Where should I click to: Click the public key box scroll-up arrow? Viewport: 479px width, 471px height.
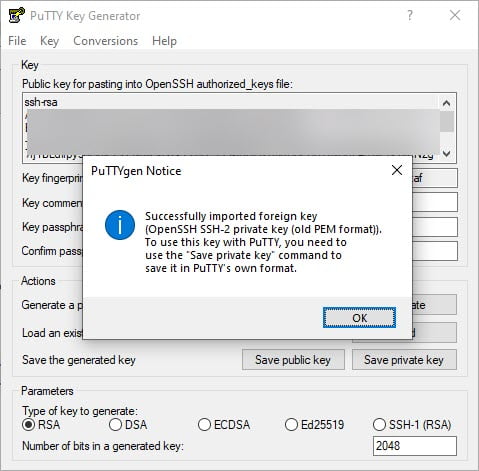point(447,103)
